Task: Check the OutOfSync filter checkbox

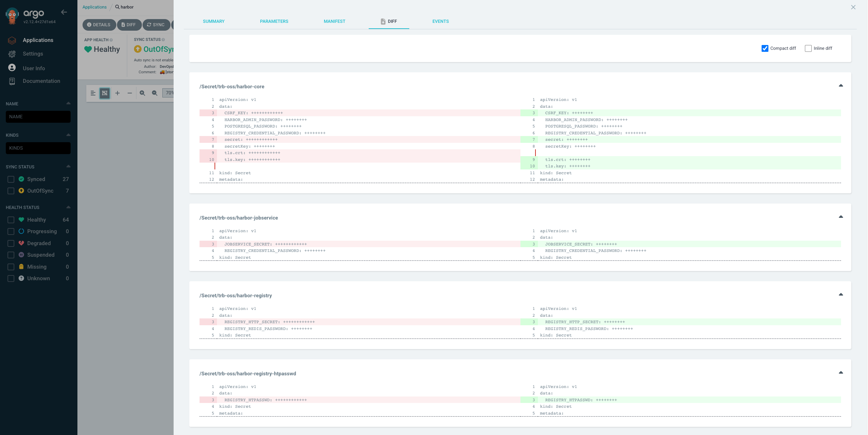Action: [x=11, y=191]
